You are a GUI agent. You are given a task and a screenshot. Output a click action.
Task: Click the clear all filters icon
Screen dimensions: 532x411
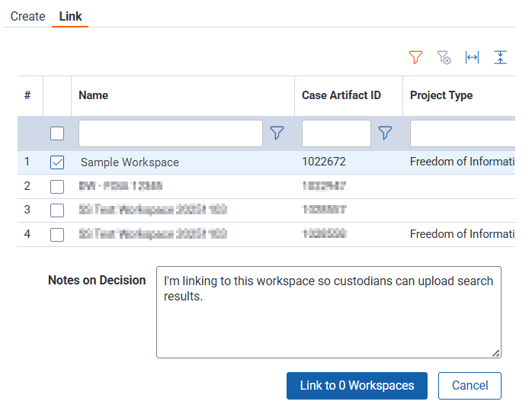point(444,57)
